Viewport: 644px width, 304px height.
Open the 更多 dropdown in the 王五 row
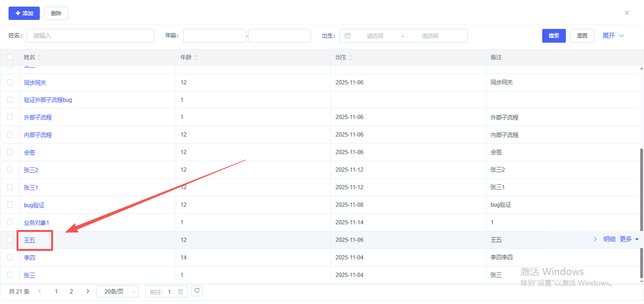pyautogui.click(x=629, y=240)
